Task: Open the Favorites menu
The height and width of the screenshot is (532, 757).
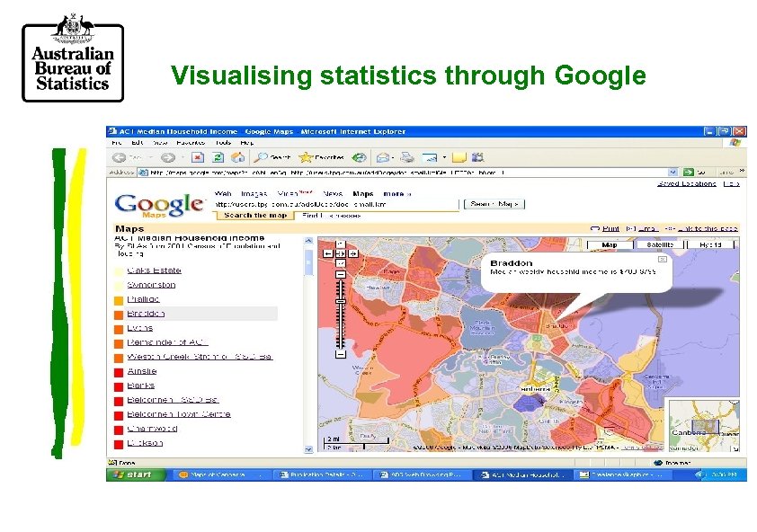Action: pyautogui.click(x=191, y=143)
